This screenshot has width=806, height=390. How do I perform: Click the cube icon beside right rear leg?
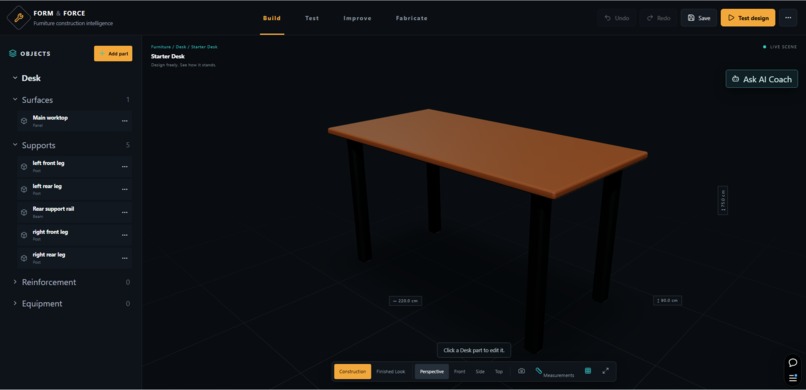24,258
